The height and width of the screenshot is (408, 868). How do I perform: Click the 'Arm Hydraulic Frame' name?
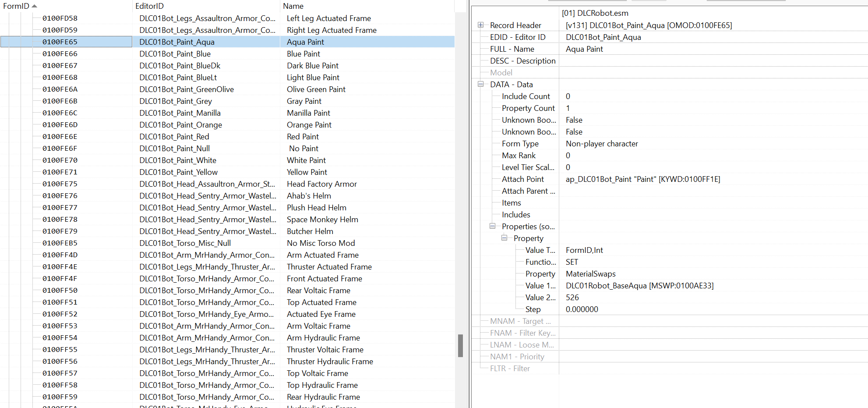coord(323,338)
